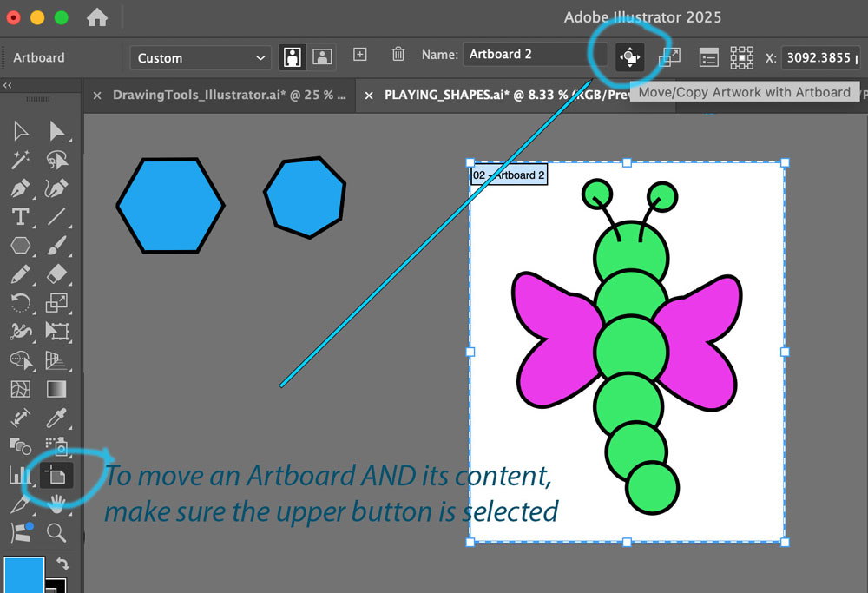Collapse the toolbar using double-arrow chevrons
Screen dimensions: 868x593
[x=7, y=85]
